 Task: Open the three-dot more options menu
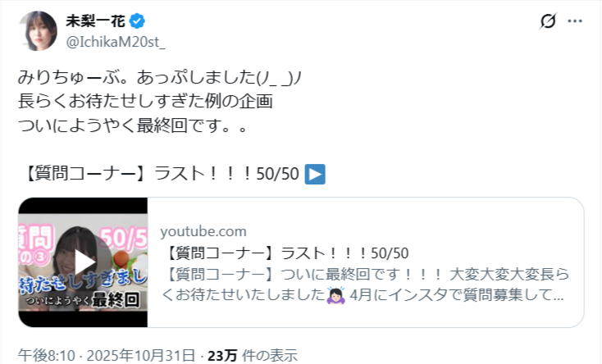(x=575, y=21)
